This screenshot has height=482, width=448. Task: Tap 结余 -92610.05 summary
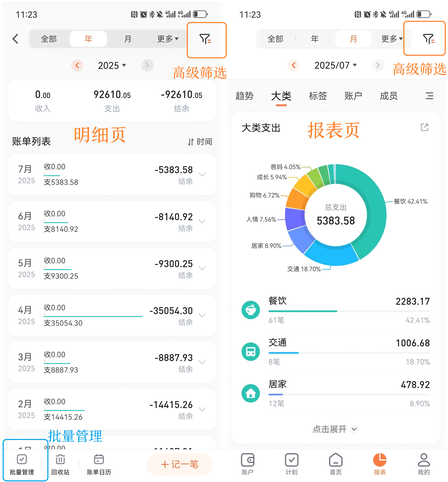pos(181,101)
